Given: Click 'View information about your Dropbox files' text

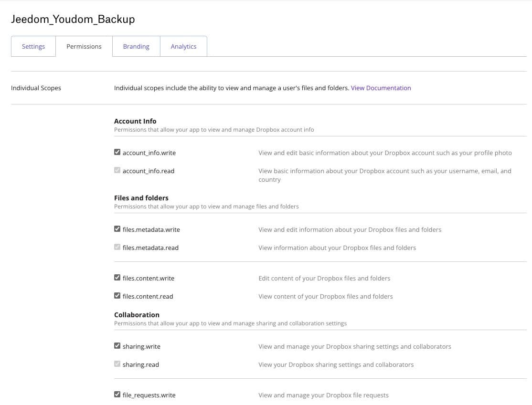Looking at the screenshot, I should pyautogui.click(x=337, y=248).
